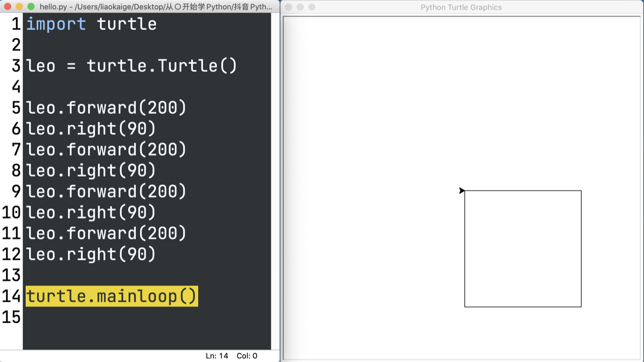
Task: Click line number 14 in the gutter
Action: (12, 296)
